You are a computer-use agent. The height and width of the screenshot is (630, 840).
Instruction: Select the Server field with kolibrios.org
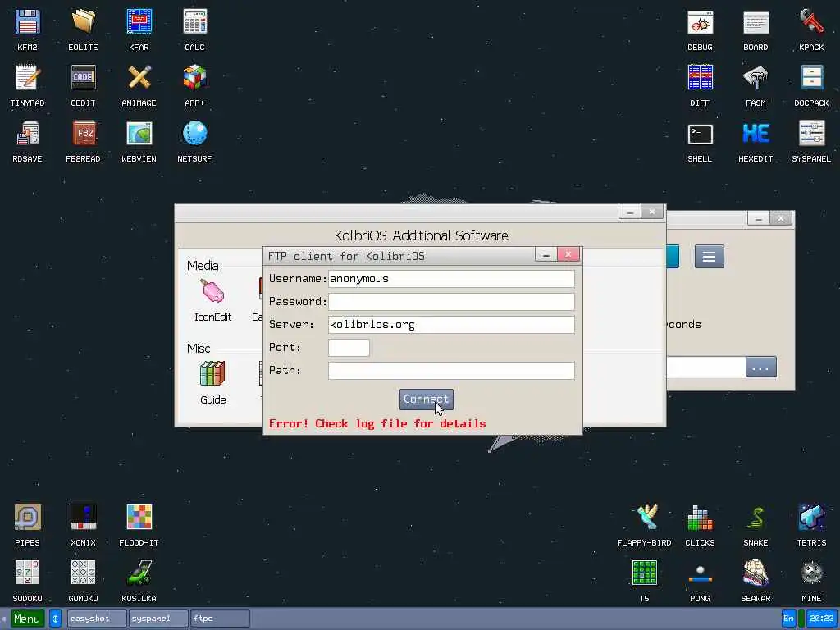click(452, 325)
